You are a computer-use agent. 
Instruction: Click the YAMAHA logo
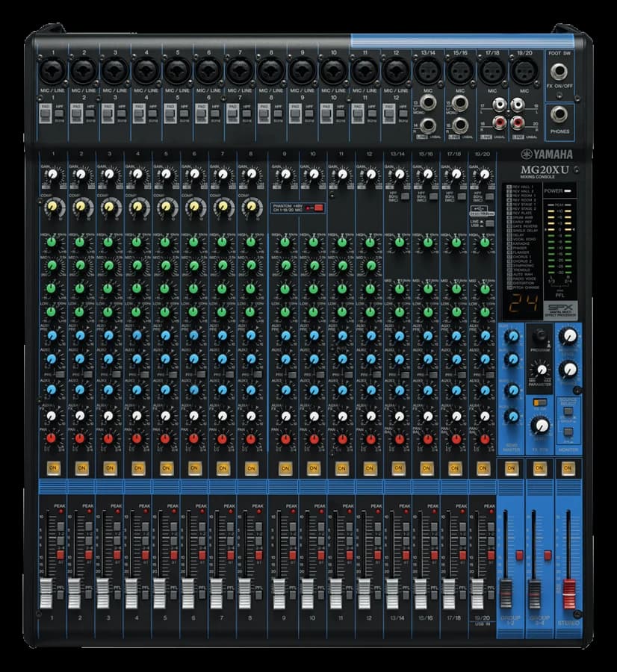tap(547, 155)
